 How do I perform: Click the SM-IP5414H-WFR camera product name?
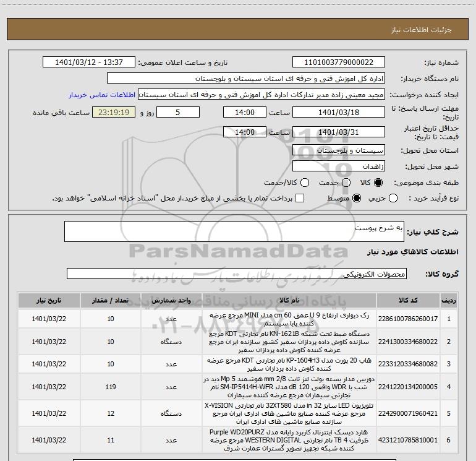point(289,387)
